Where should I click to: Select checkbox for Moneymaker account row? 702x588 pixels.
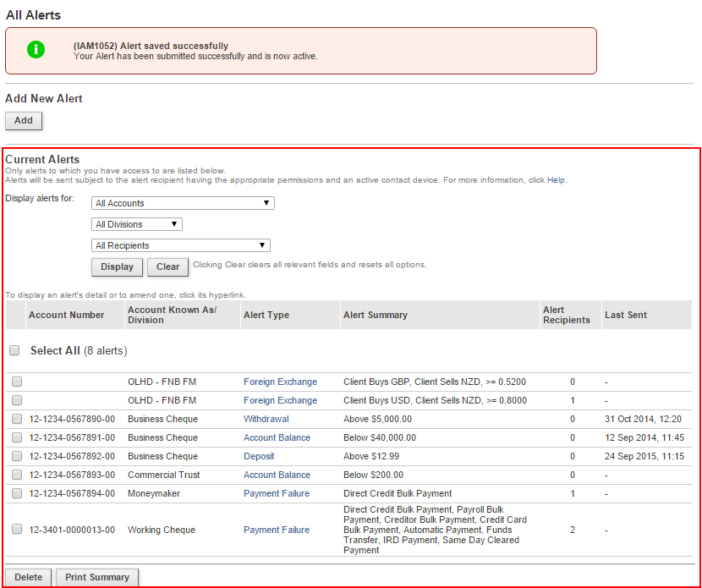pos(17,494)
